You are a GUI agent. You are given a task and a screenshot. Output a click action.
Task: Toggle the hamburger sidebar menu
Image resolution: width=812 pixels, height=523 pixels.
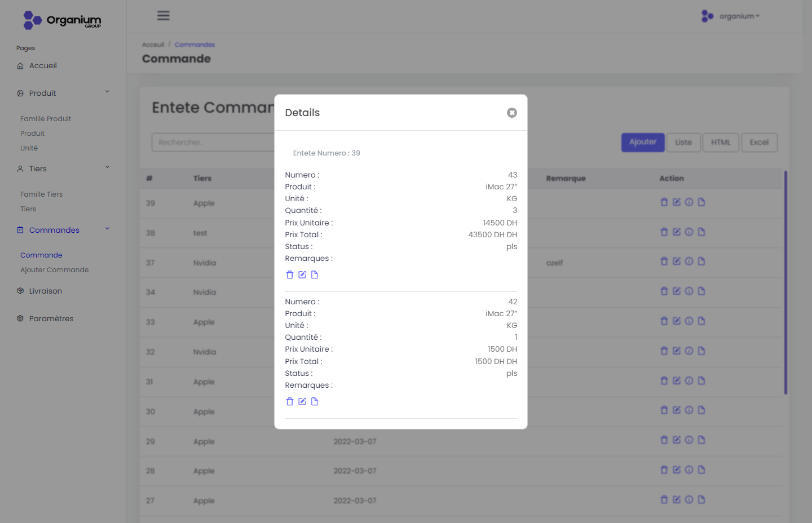(x=164, y=16)
